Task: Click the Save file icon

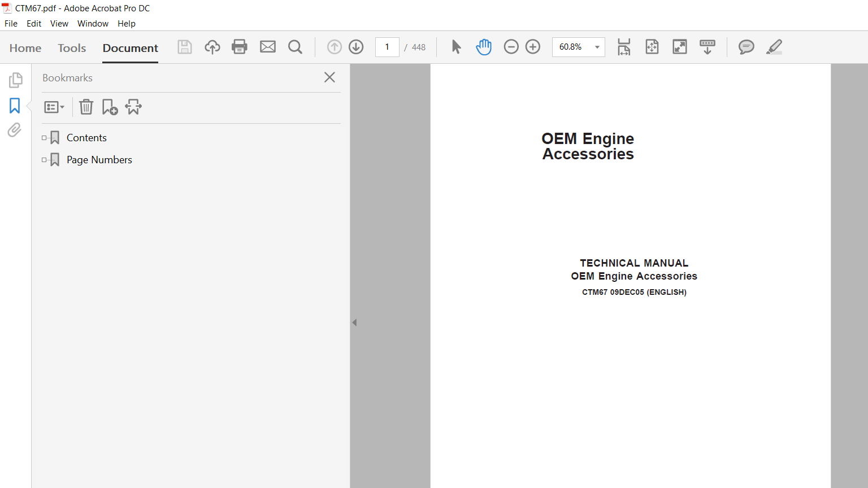Action: 185,47
